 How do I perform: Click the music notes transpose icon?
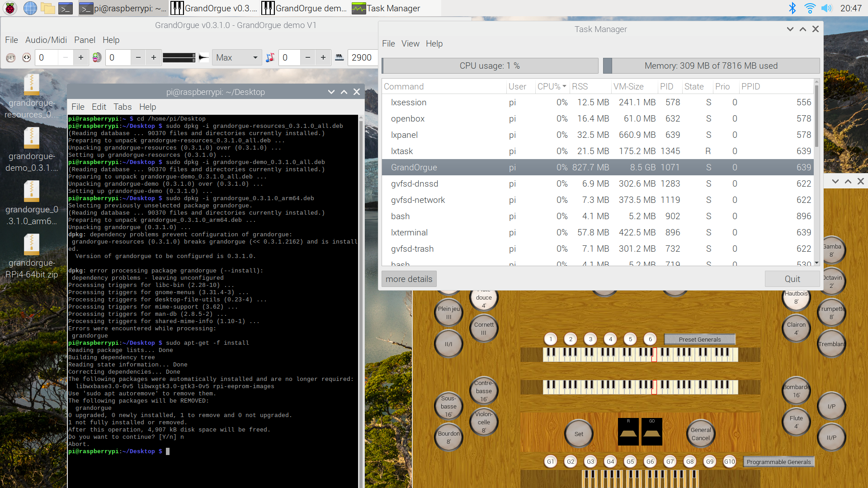coord(270,57)
